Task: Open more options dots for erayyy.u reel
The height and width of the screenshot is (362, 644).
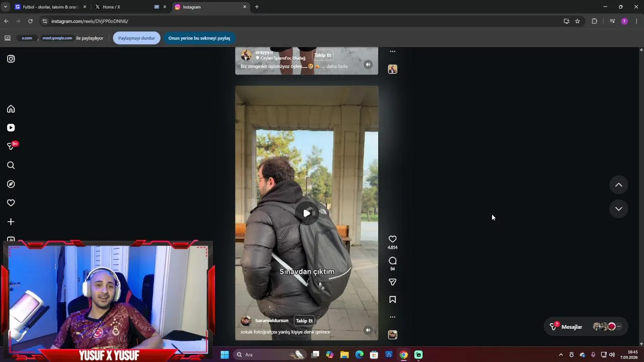Action: point(392,51)
